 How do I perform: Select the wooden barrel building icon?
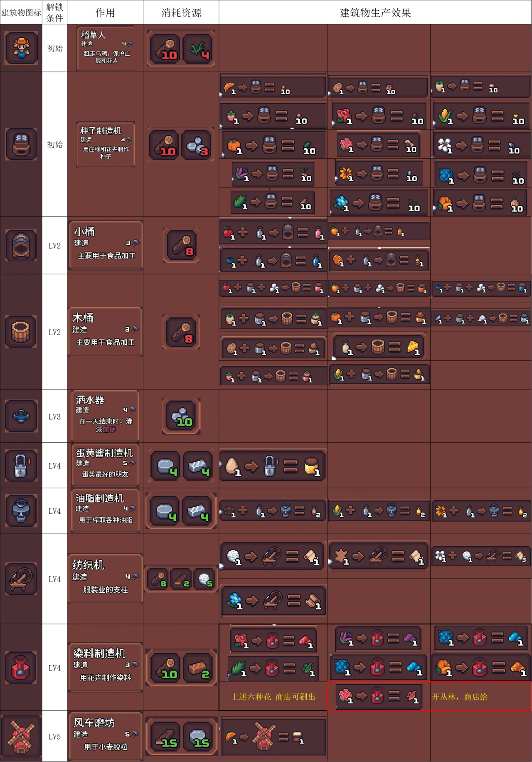(x=21, y=331)
